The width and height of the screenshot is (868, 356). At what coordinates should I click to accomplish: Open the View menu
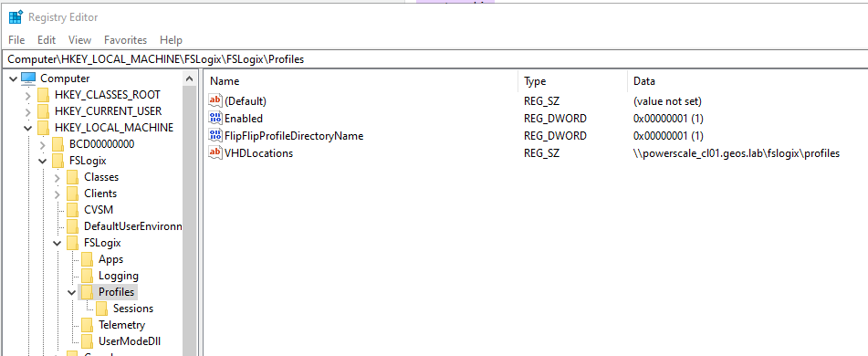[79, 40]
